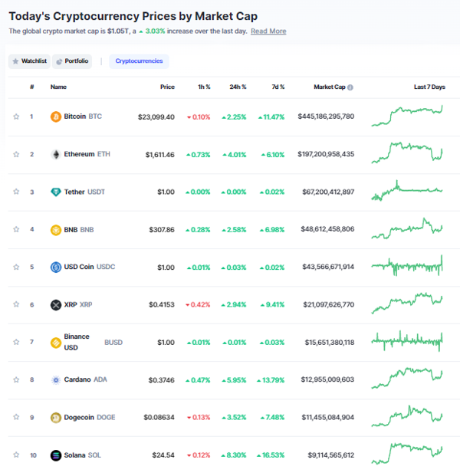
Task: Open the USD Coin USDC name link
Action: 90,267
